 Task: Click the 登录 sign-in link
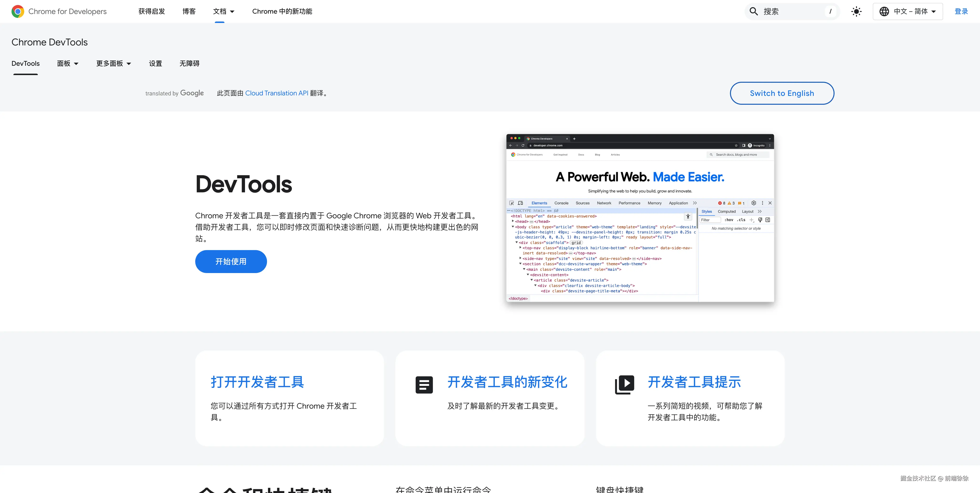coord(961,11)
